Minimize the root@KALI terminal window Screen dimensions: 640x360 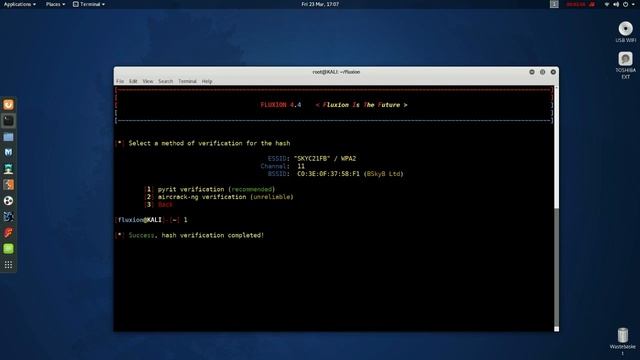click(x=532, y=72)
